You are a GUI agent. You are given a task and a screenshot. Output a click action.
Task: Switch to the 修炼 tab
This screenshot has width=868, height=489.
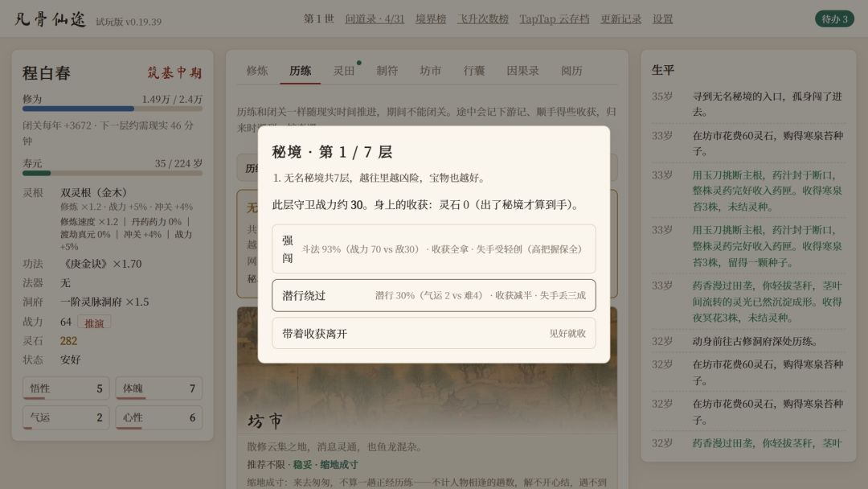[257, 71]
